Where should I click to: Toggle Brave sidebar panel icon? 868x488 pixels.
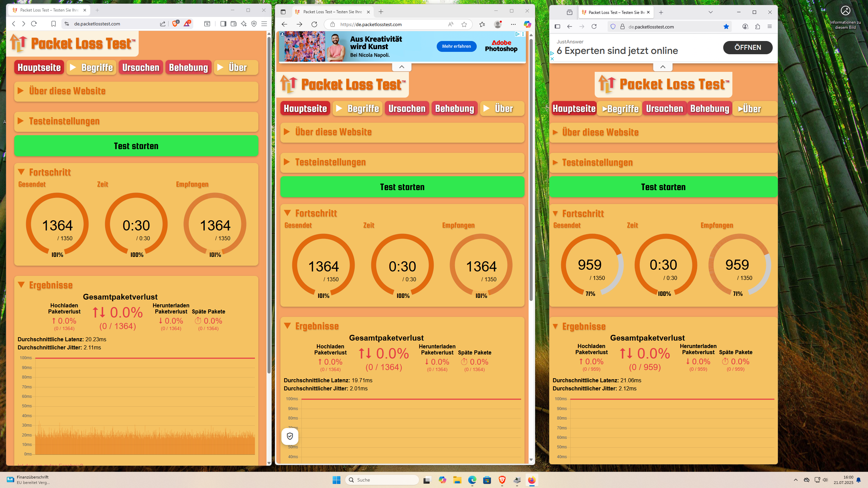click(x=223, y=24)
